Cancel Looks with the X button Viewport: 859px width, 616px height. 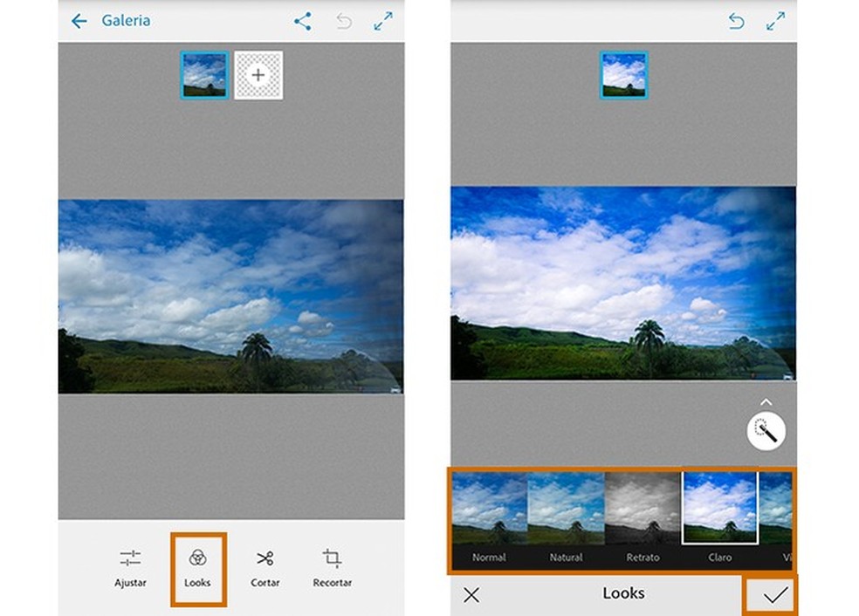(471, 595)
